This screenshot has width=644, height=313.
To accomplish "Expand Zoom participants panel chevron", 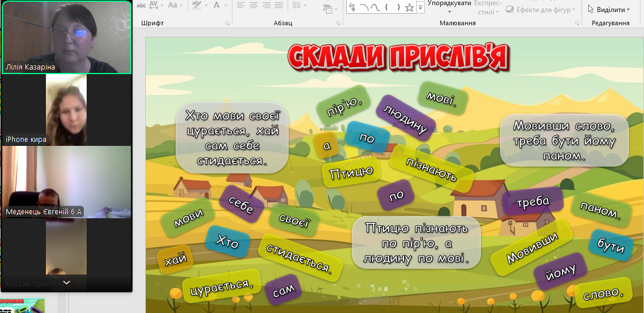I will [66, 283].
